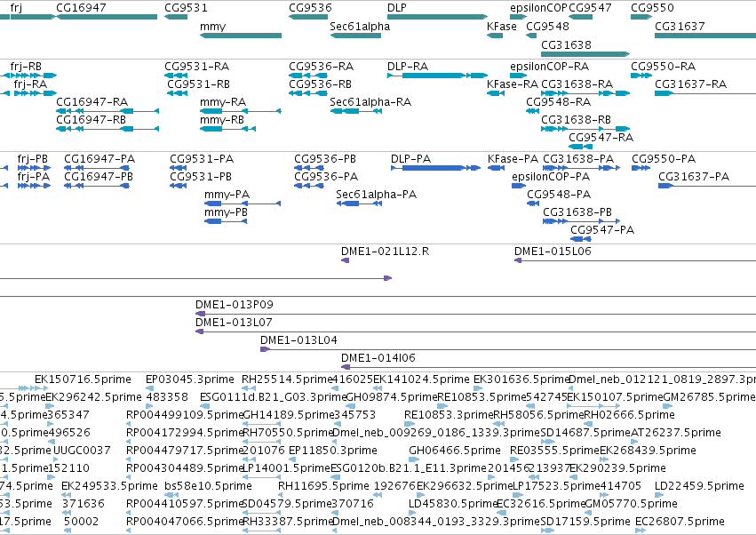Click the CG16947-PB protein label
Image resolution: width=756 pixels, height=535 pixels.
[x=99, y=177]
